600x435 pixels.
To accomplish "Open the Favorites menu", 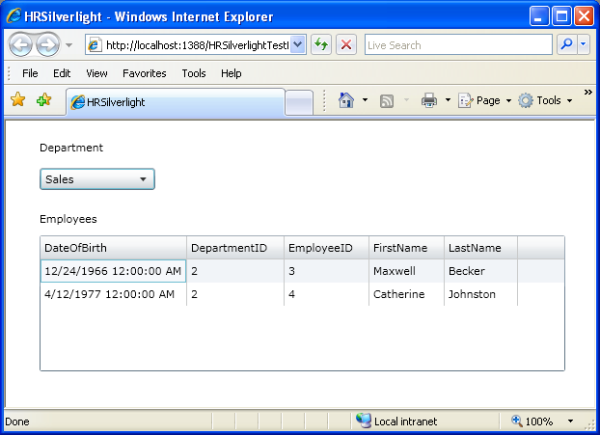I will coord(144,73).
